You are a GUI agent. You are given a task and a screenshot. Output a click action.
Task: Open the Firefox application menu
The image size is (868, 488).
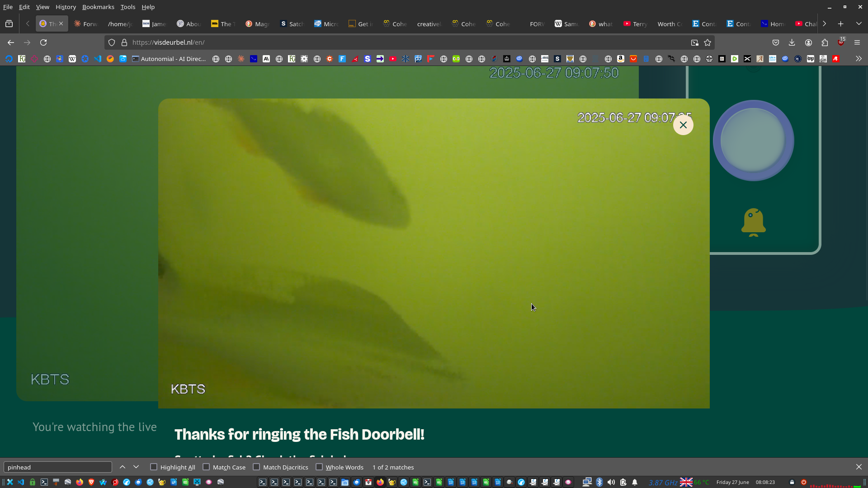(x=857, y=42)
